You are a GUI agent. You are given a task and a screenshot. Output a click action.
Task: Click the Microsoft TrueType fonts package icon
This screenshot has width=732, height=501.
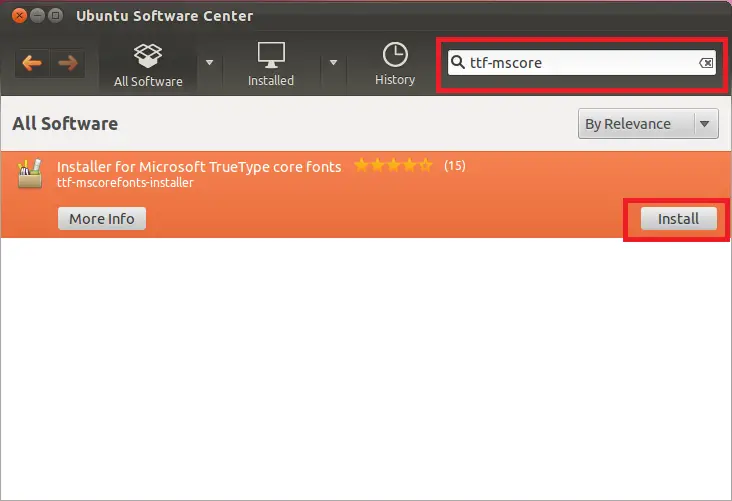pyautogui.click(x=29, y=173)
